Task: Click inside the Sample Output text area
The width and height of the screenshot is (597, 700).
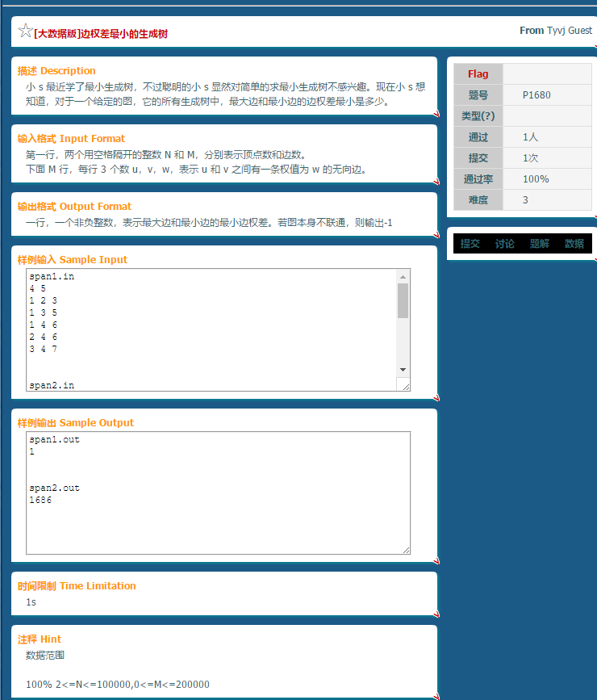Action: point(218,493)
